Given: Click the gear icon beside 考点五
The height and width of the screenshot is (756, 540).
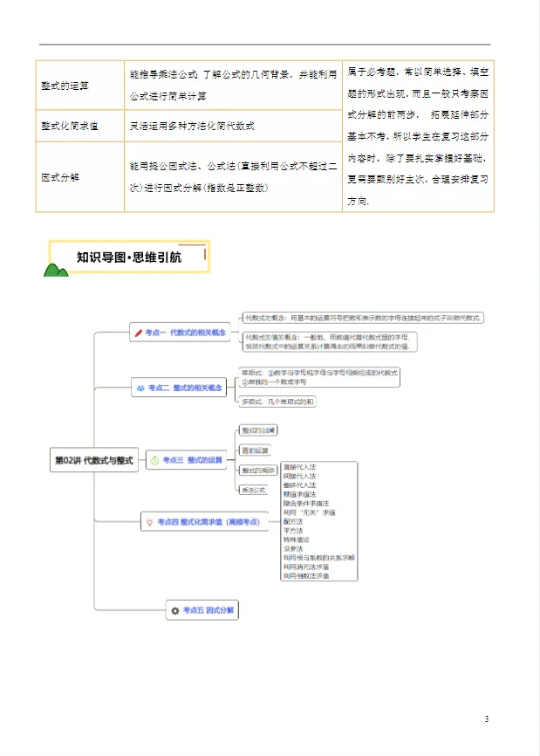Looking at the screenshot, I should pyautogui.click(x=174, y=610).
